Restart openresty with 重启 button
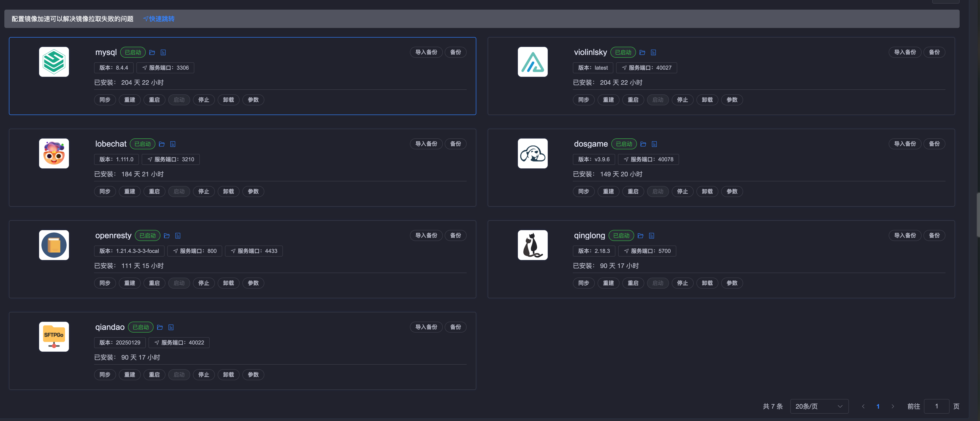The height and width of the screenshot is (421, 980). (154, 283)
